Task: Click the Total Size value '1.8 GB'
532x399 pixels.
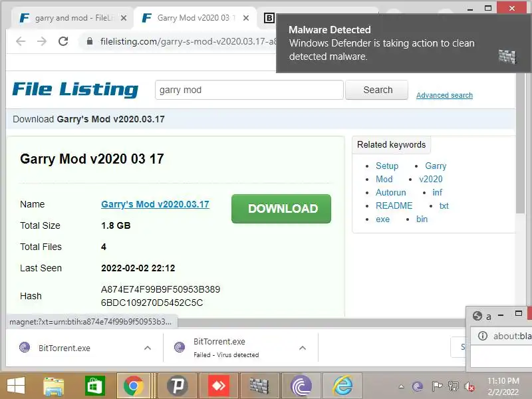Action: click(116, 225)
